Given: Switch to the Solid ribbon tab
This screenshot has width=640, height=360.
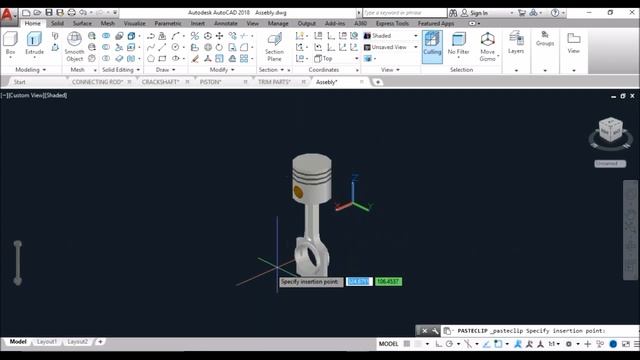Looking at the screenshot, I should tap(57, 23).
